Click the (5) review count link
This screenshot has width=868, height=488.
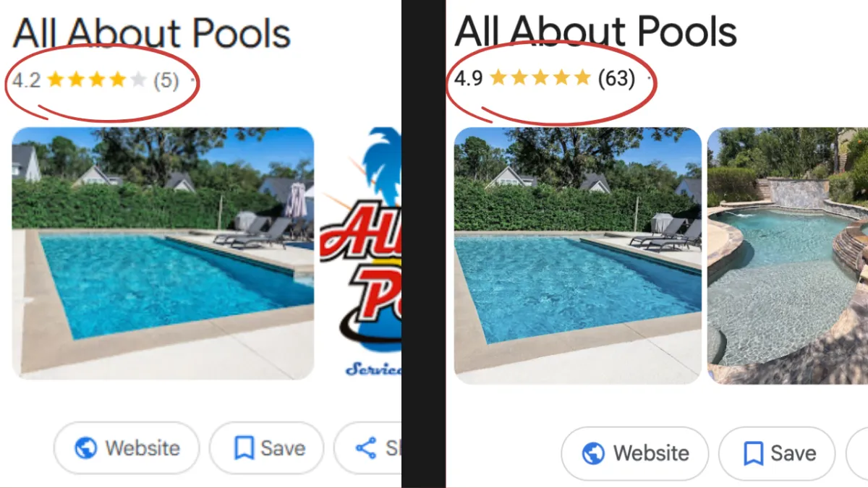pyautogui.click(x=166, y=80)
